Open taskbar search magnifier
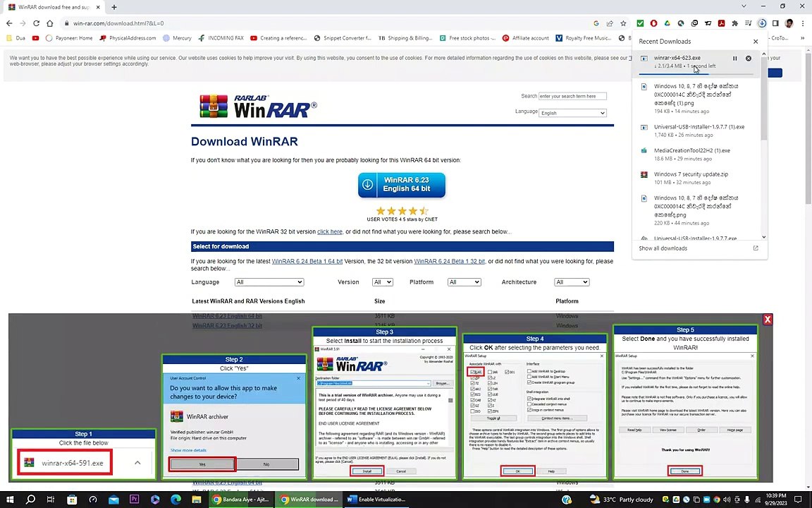 pyautogui.click(x=30, y=500)
